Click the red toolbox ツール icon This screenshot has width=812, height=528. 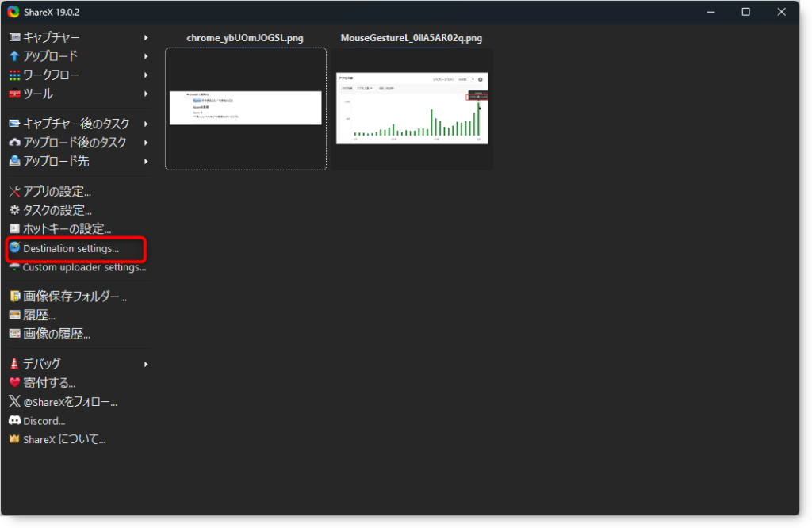(x=14, y=94)
